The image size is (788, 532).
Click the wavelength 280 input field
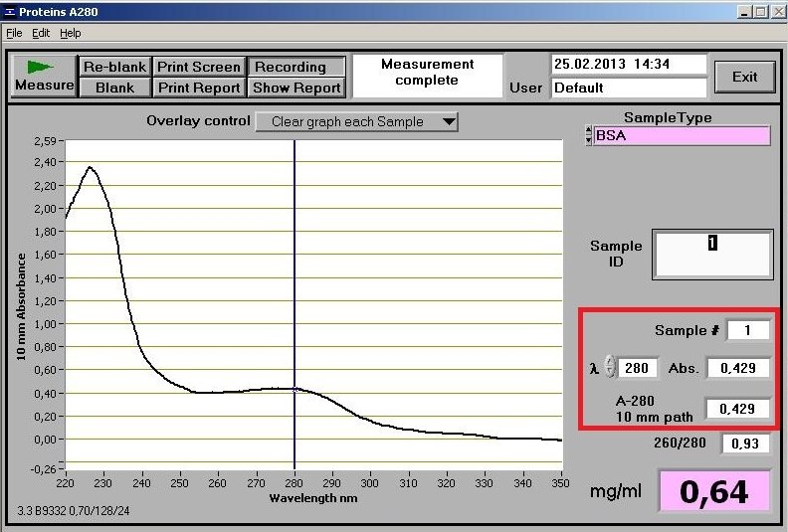coord(637,369)
